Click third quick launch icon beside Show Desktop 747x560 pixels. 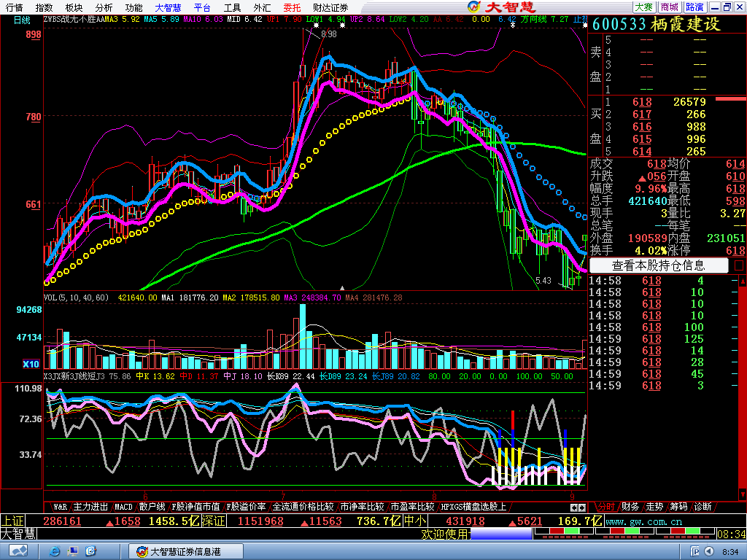pyautogui.click(x=91, y=551)
